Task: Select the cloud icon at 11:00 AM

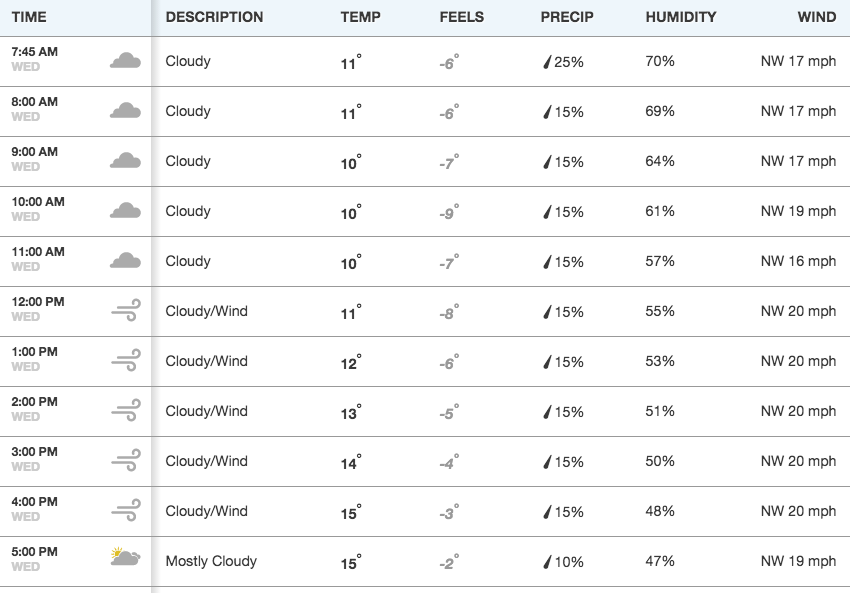Action: 125,261
